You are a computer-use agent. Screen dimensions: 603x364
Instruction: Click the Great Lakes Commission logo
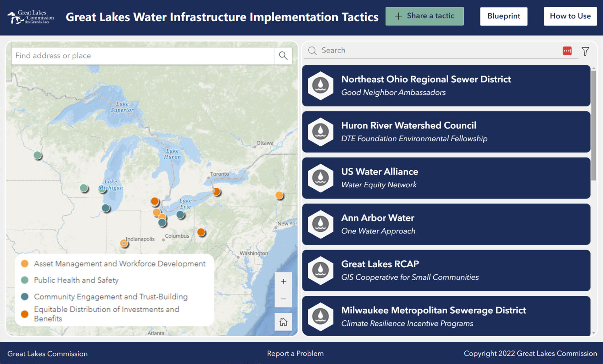tap(31, 17)
